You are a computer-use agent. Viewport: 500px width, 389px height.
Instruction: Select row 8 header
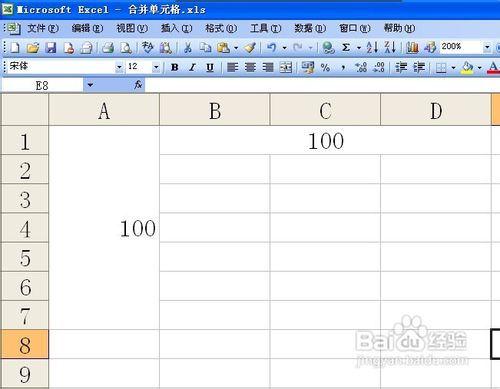25,344
